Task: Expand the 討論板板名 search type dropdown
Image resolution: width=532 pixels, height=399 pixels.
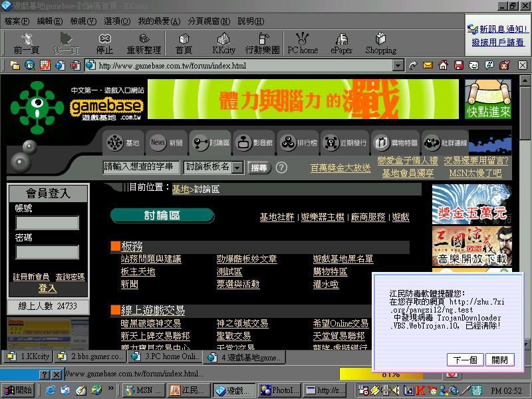Action: pos(238,168)
